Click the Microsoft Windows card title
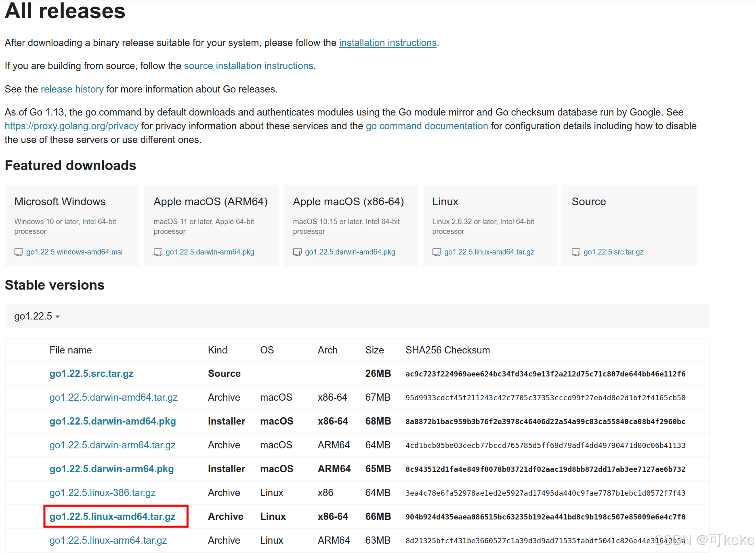Image resolution: width=756 pixels, height=553 pixels. pos(60,202)
